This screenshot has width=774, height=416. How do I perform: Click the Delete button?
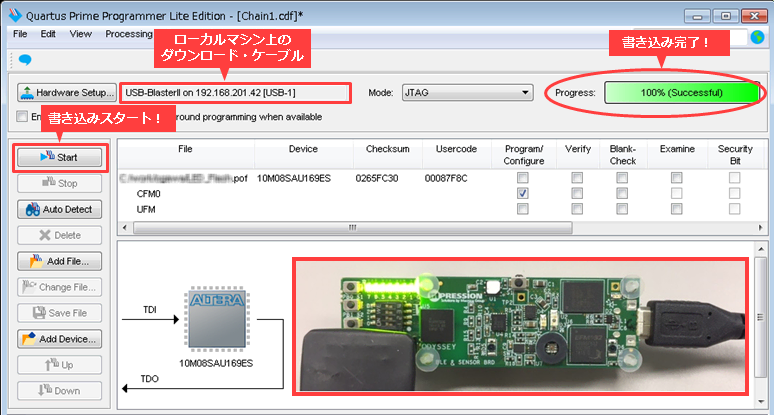click(60, 235)
